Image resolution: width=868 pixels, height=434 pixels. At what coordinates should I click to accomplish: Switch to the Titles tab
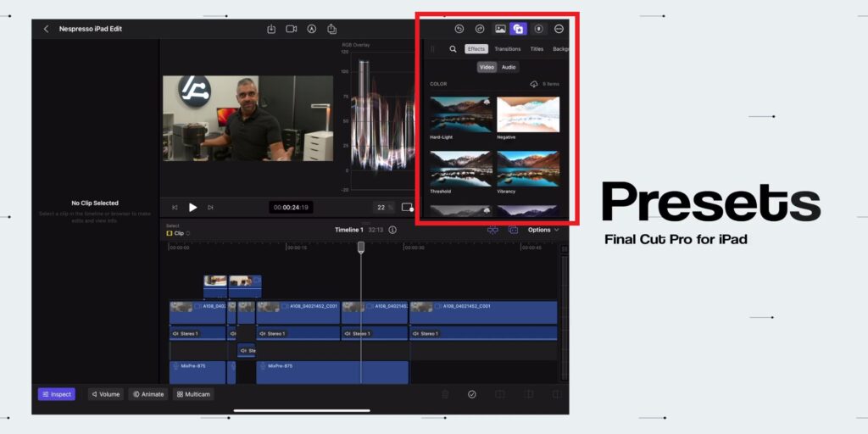537,48
